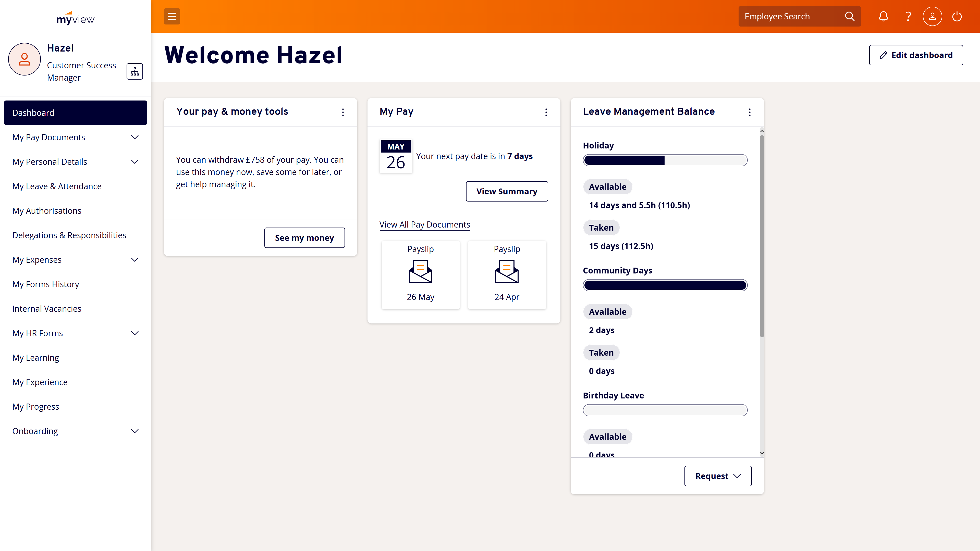Click the Customer Success Manager title
This screenshot has width=980, height=551.
pyautogui.click(x=81, y=71)
